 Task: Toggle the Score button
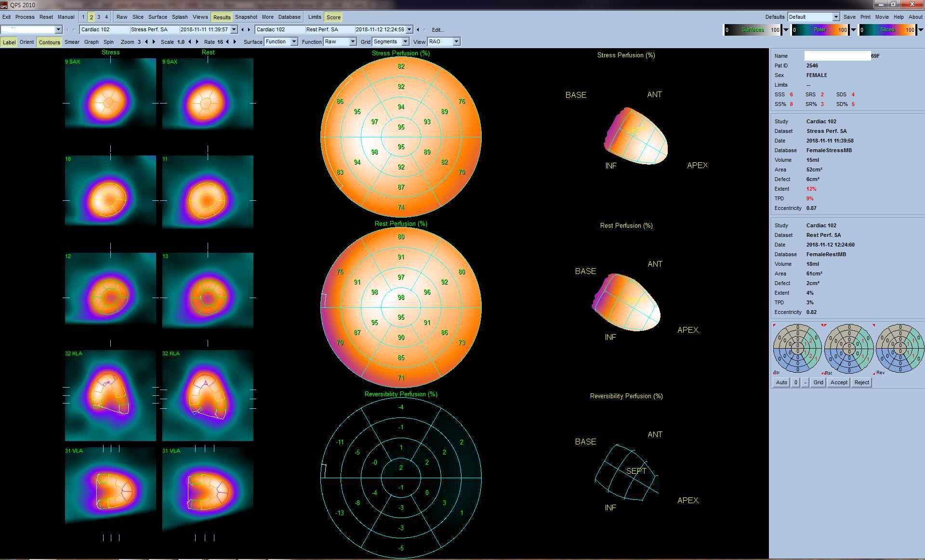point(333,17)
